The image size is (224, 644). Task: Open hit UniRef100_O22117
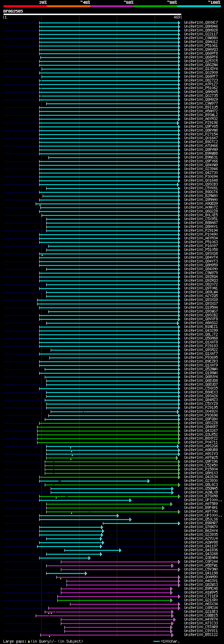pyautogui.click(x=201, y=34)
